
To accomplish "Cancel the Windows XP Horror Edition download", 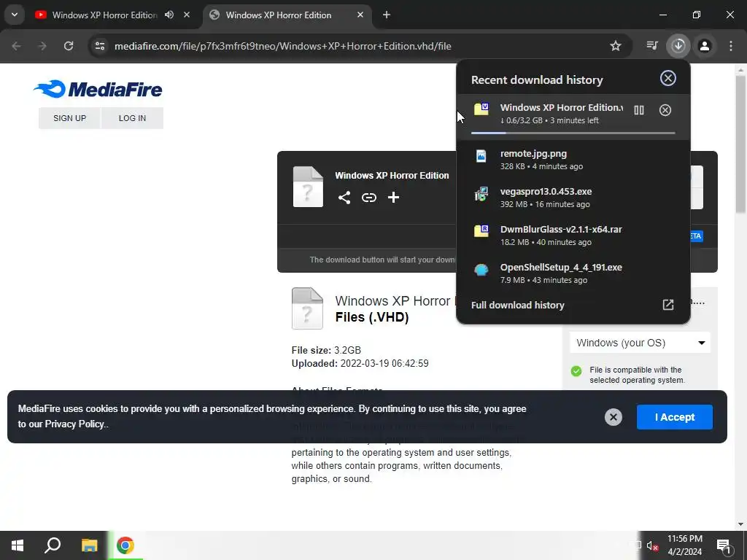I will pyautogui.click(x=665, y=110).
